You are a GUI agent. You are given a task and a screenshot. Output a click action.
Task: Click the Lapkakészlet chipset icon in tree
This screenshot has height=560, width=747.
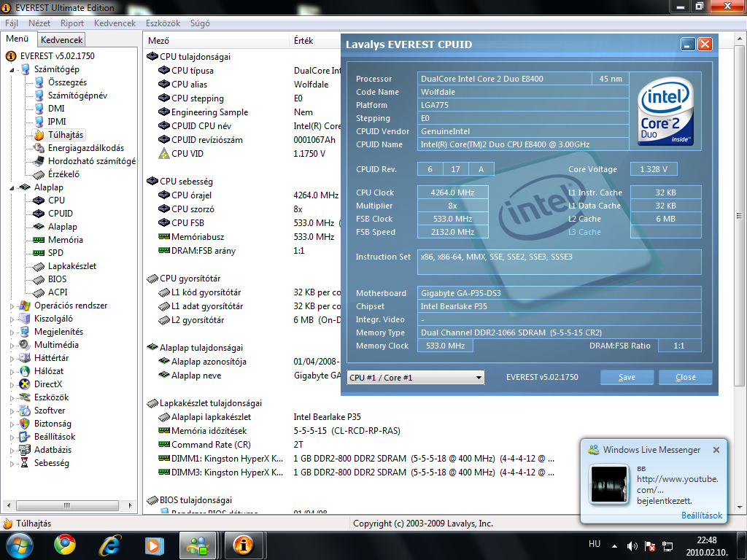[39, 266]
